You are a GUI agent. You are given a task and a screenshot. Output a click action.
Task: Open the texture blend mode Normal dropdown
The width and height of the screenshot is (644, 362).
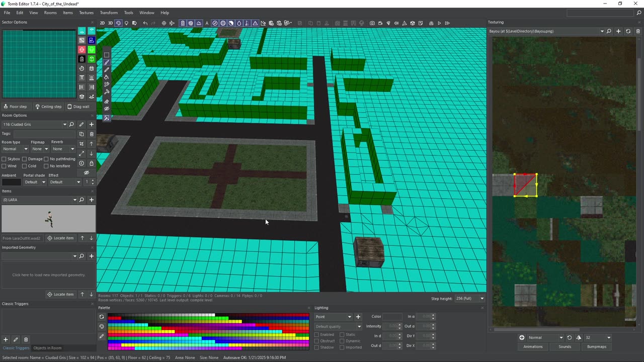coord(545,338)
